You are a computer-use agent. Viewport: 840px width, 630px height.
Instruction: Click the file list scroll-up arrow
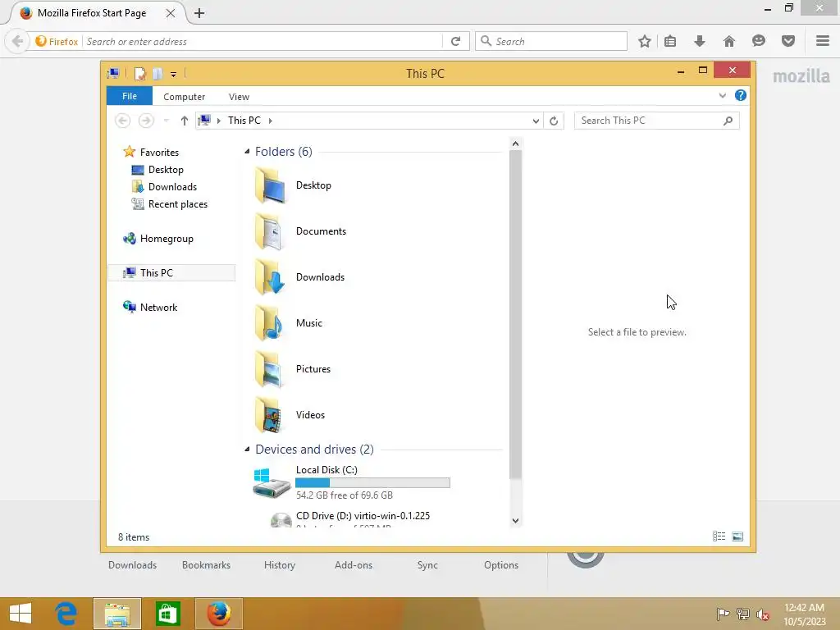coord(515,144)
